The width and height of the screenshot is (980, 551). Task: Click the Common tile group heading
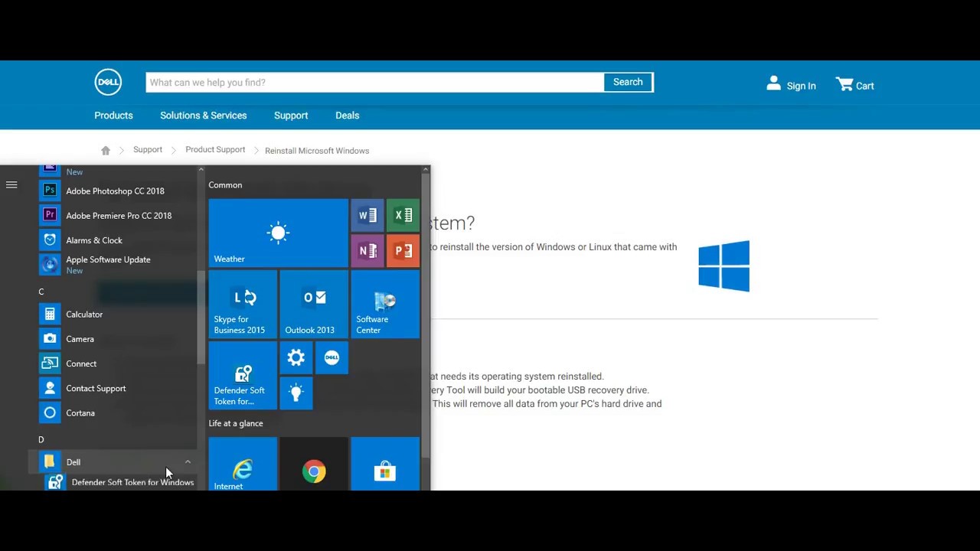tap(225, 185)
